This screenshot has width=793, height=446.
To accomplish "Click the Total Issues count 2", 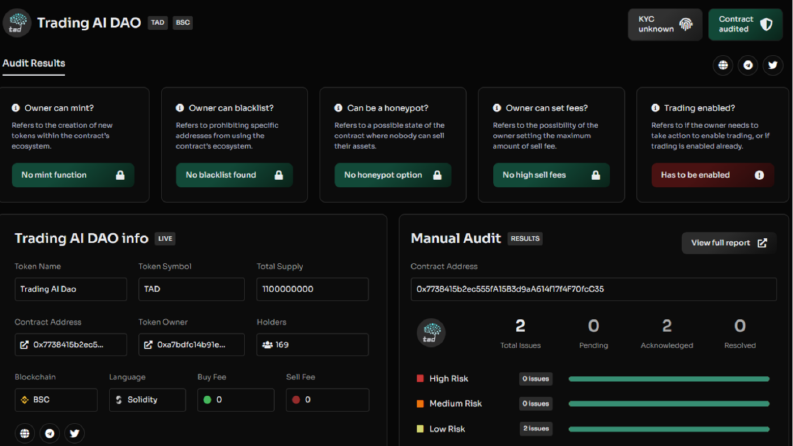I will [520, 326].
